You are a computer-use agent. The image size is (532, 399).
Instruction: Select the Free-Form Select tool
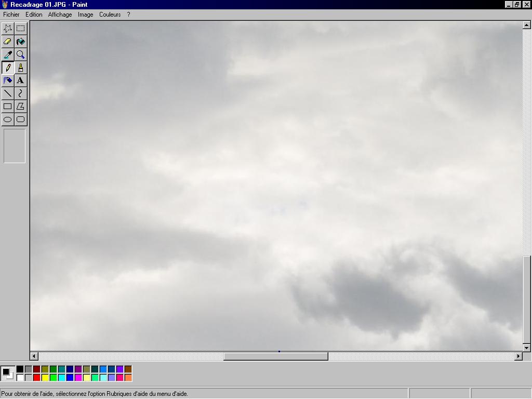click(8, 29)
